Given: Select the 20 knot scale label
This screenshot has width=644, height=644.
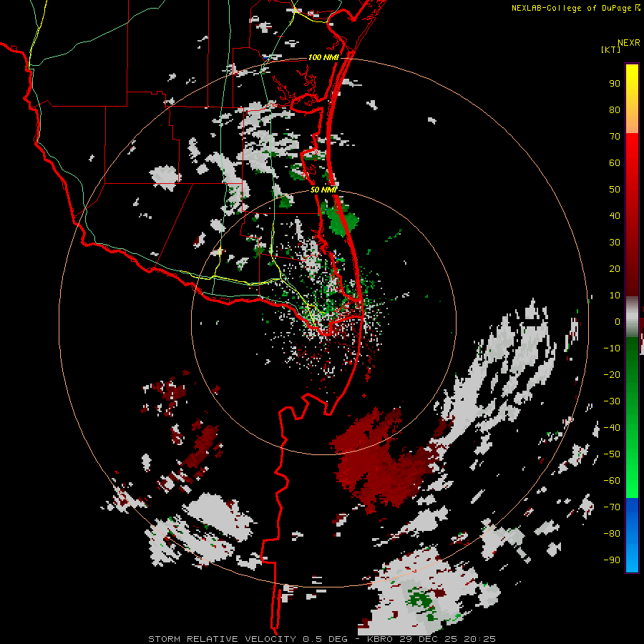Looking at the screenshot, I should [x=615, y=269].
